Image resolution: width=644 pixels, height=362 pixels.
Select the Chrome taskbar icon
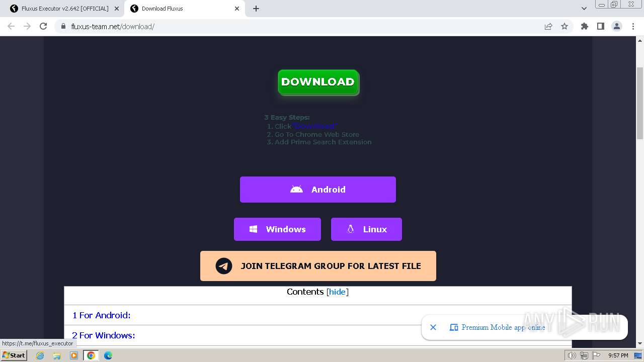pos(91,355)
